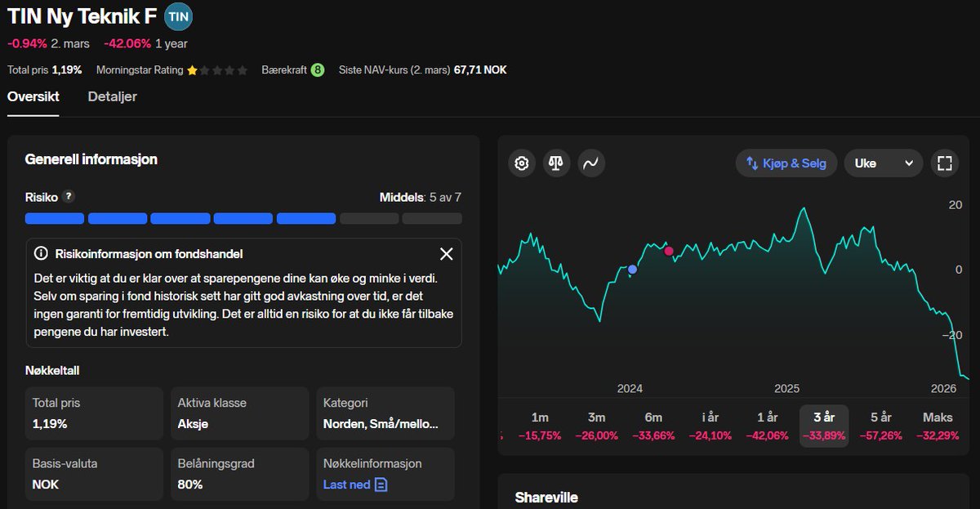The height and width of the screenshot is (509, 980).
Task: Click the -0.94% daily change figure
Action: click(27, 43)
